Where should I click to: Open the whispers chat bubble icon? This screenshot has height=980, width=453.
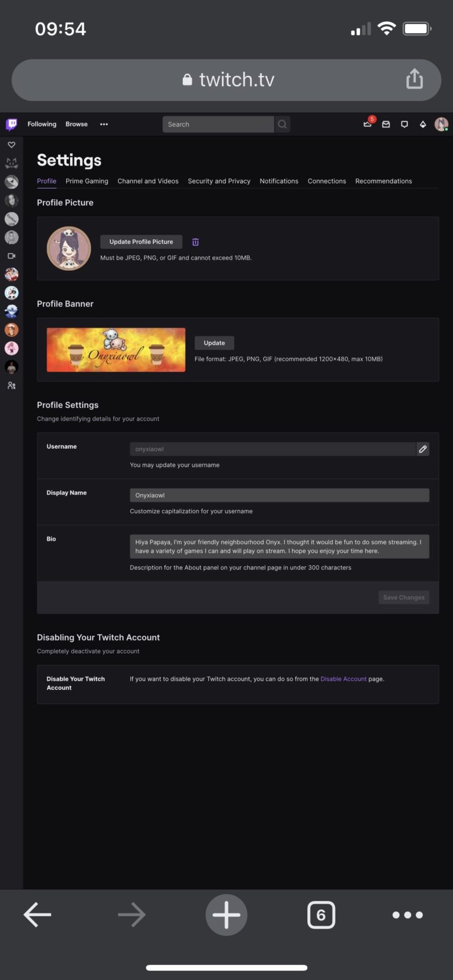(x=405, y=124)
